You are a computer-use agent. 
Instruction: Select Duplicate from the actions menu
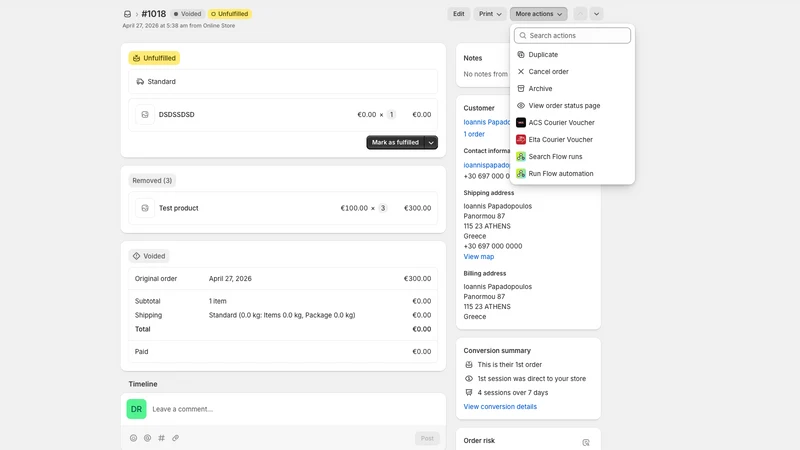[572, 55]
